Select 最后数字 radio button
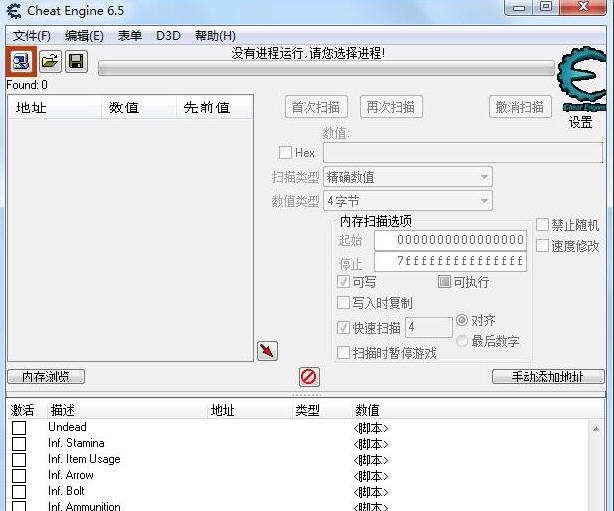 (x=462, y=341)
